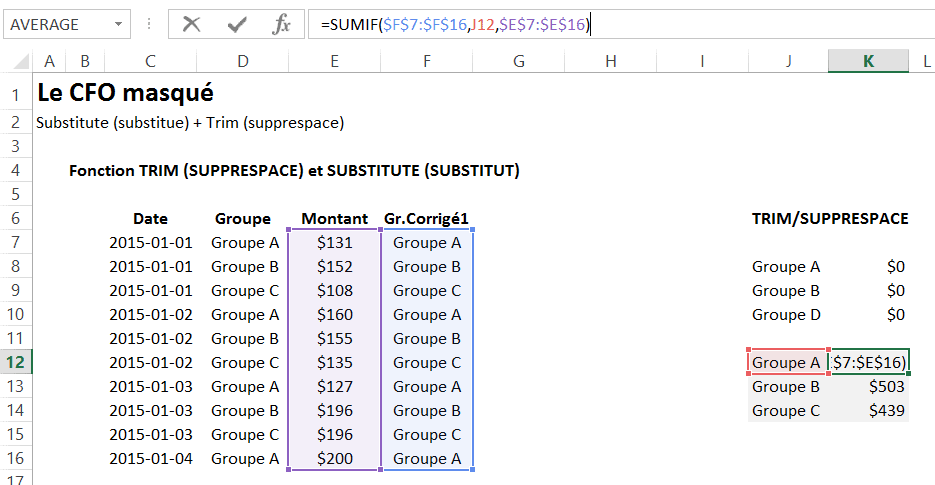
Task: Open Insert Function dialog via fx icon
Action: pyautogui.click(x=281, y=25)
